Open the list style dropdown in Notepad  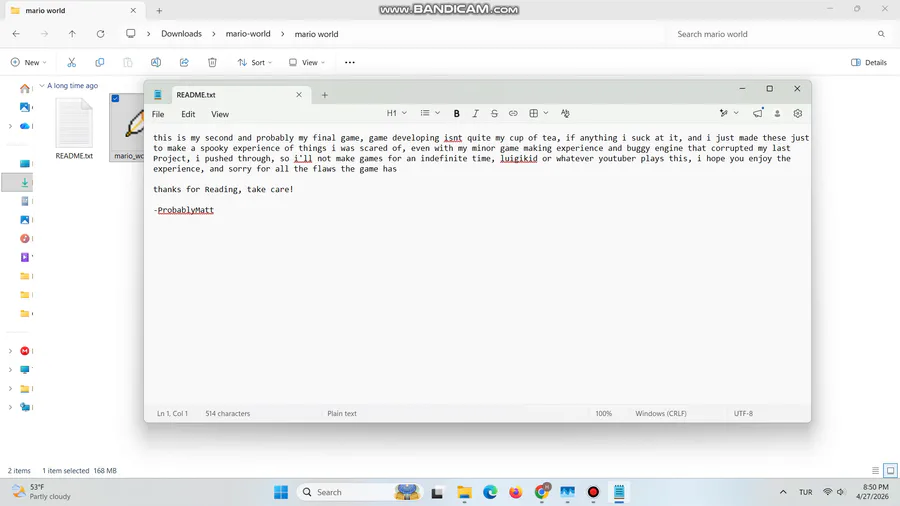point(430,114)
